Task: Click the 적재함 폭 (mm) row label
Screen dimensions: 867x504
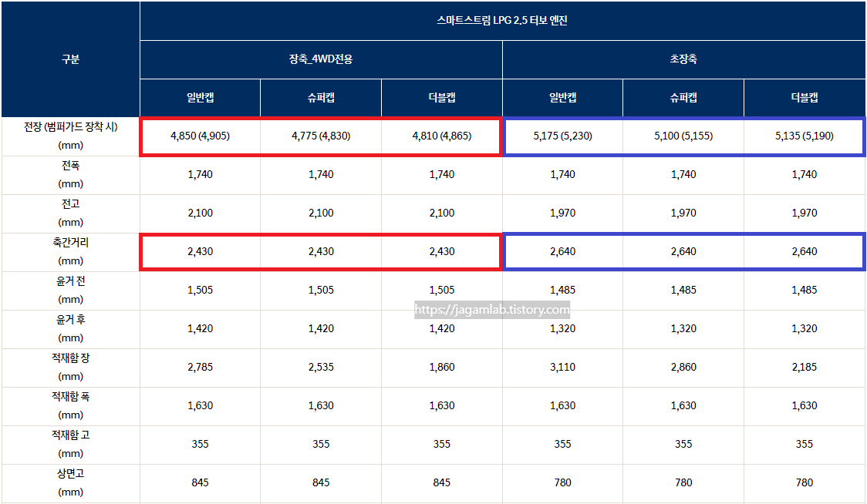Action: pos(70,405)
